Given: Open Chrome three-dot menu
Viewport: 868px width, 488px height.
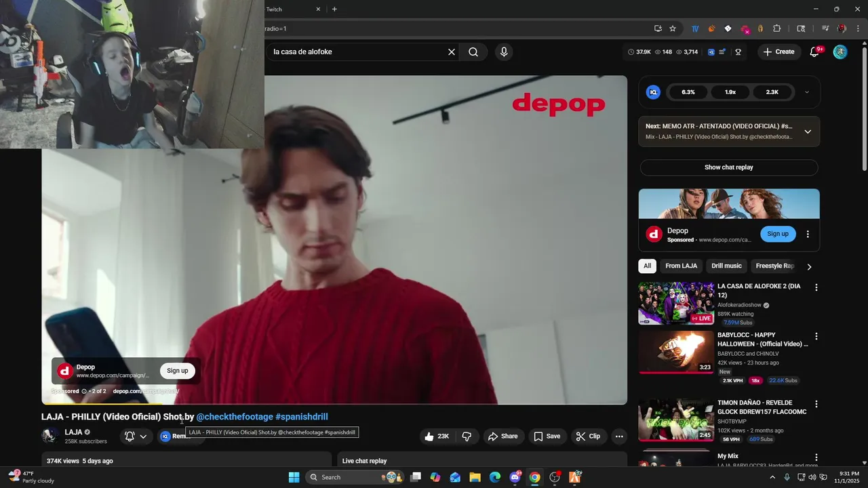Looking at the screenshot, I should [858, 28].
